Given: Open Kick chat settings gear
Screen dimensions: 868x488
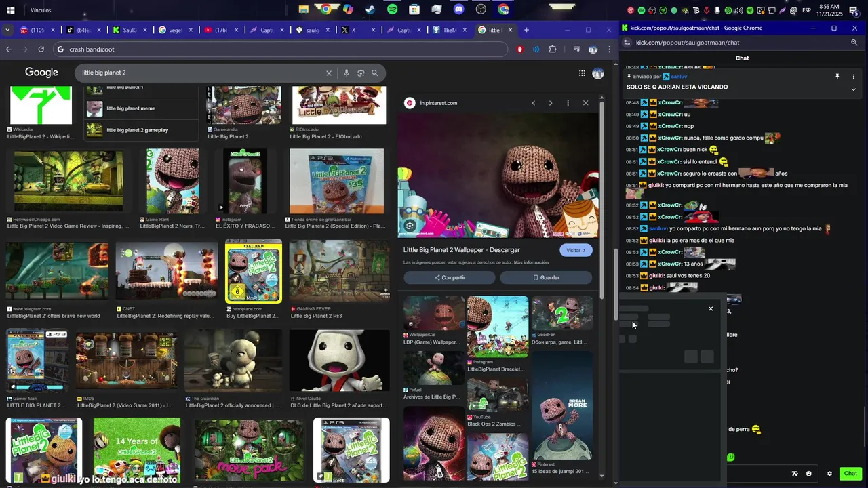Looking at the screenshot, I should tap(829, 474).
